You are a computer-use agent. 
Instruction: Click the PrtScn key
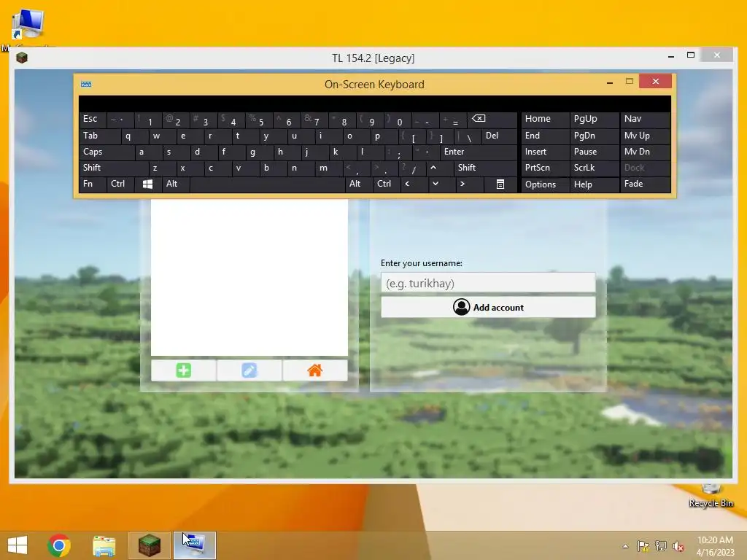pyautogui.click(x=545, y=168)
